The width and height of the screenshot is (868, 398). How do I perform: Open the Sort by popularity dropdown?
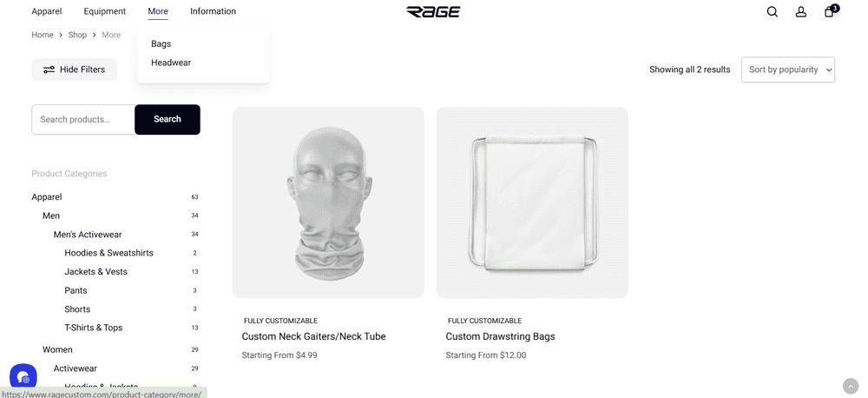coord(788,70)
